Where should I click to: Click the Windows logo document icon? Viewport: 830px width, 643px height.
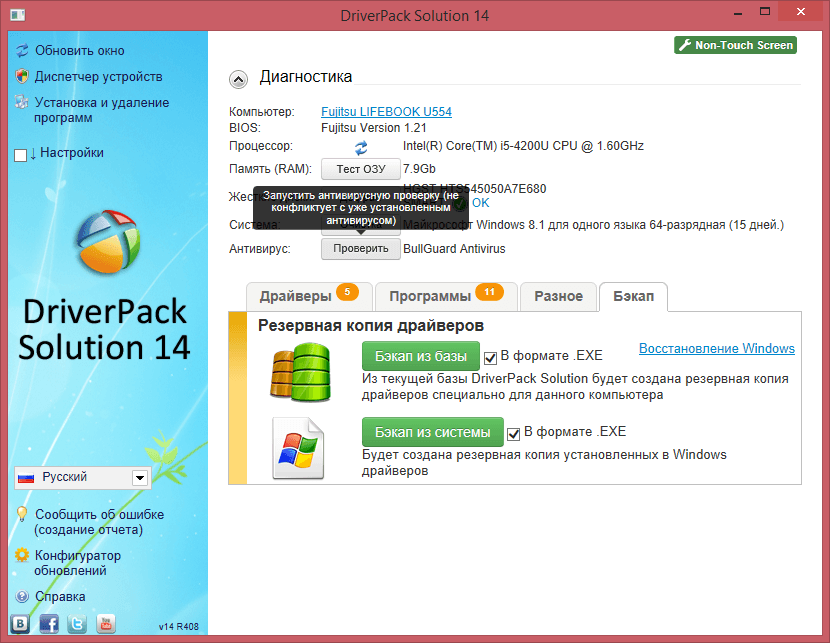click(298, 448)
